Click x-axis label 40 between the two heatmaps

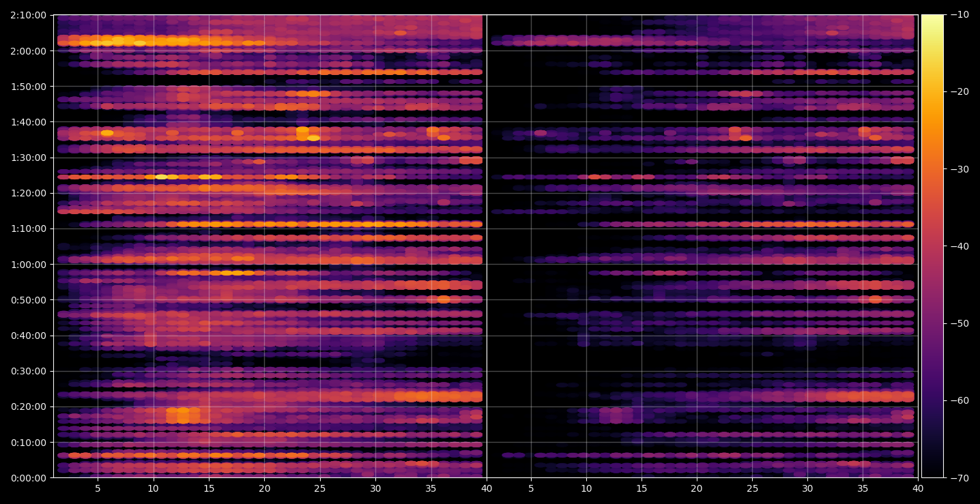tap(487, 488)
